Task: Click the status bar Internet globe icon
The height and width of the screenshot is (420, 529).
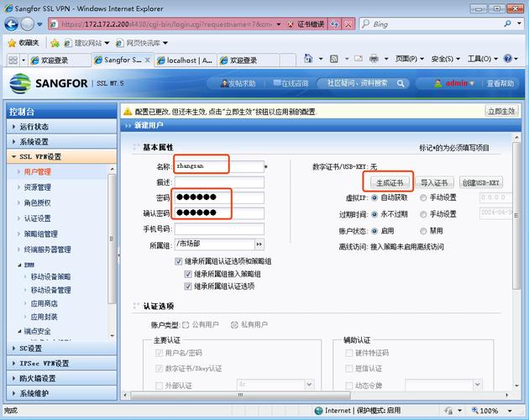Action: [318, 411]
